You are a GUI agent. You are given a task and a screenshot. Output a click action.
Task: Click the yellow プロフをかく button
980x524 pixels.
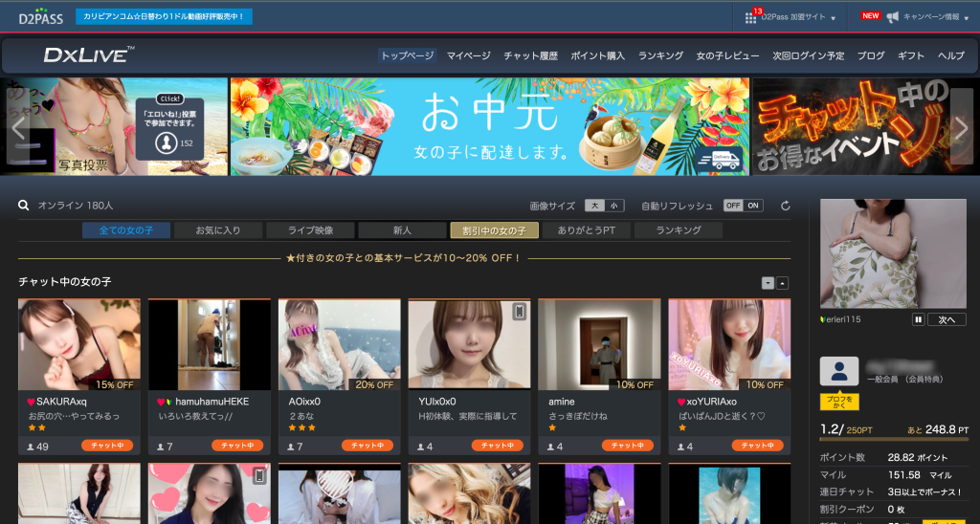[839, 402]
